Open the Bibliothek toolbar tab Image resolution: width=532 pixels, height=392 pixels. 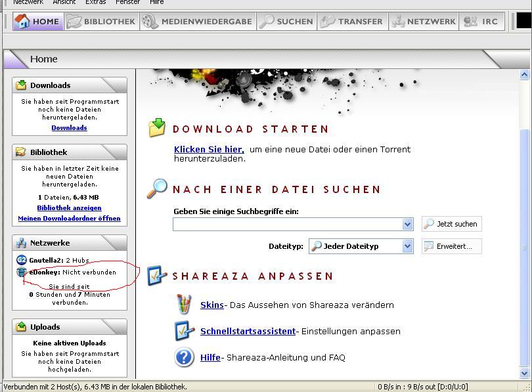pyautogui.click(x=101, y=21)
